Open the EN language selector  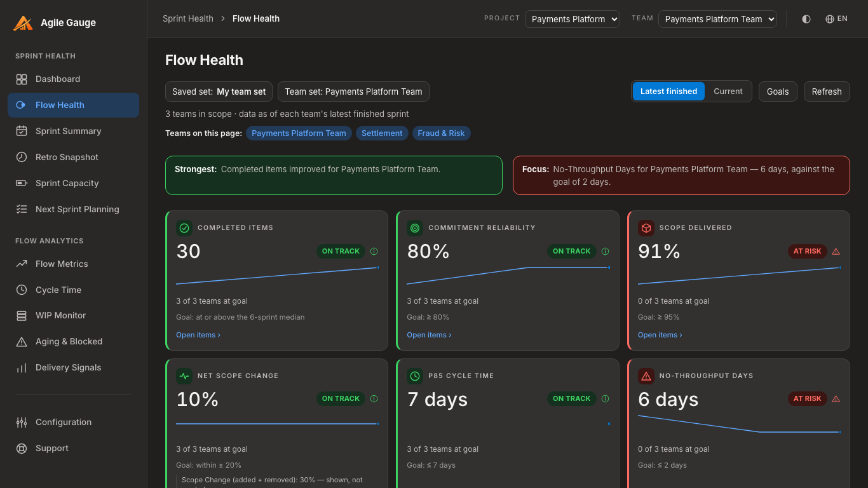click(x=836, y=19)
